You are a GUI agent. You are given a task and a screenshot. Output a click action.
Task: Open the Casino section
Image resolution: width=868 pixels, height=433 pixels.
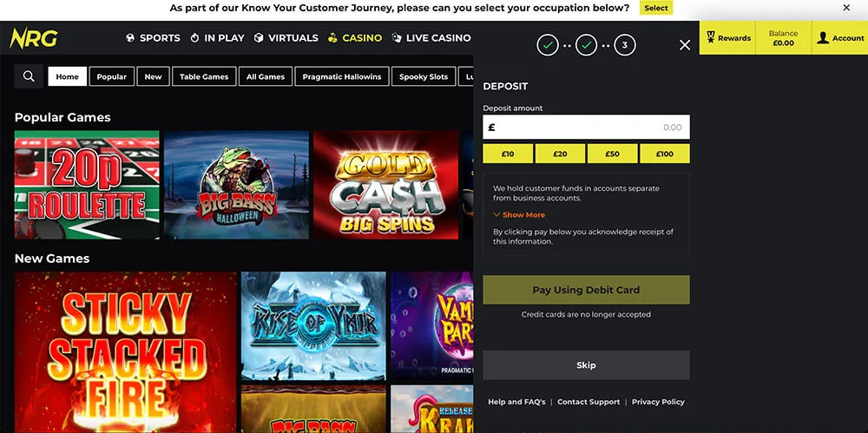click(x=355, y=38)
